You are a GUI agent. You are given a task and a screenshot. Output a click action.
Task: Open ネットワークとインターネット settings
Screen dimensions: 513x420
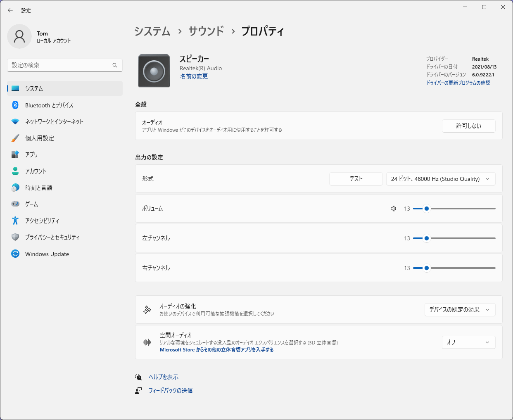(x=65, y=121)
